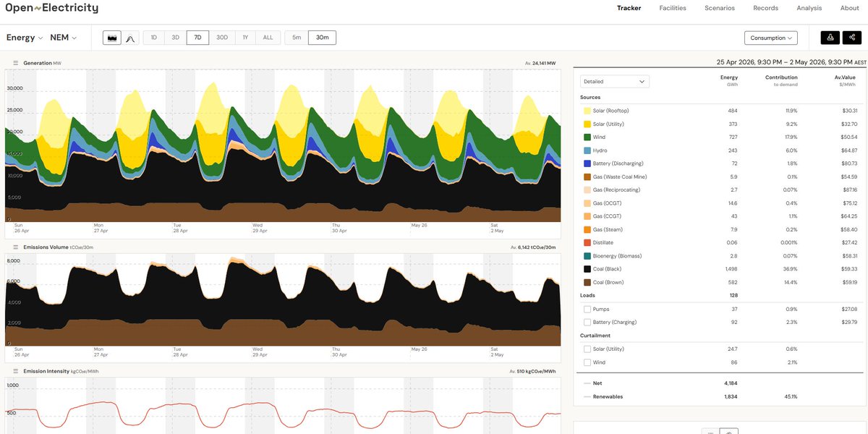The height and width of the screenshot is (434, 868).
Task: Select the 3D time range
Action: click(x=176, y=38)
